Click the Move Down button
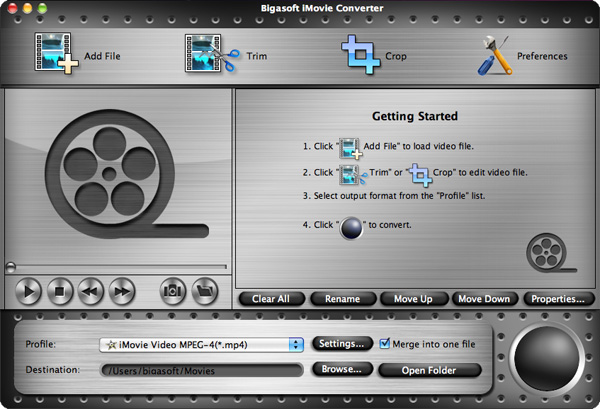Viewport: 600px width, 409px height. [485, 298]
